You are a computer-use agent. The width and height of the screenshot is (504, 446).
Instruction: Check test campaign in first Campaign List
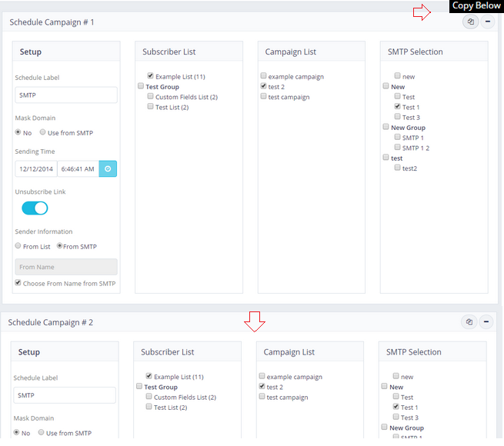[x=264, y=97]
